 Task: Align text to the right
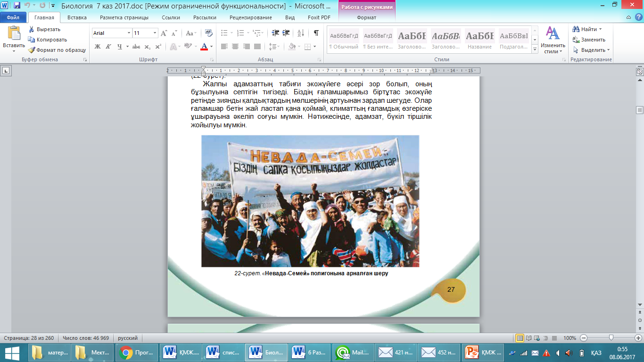click(246, 47)
